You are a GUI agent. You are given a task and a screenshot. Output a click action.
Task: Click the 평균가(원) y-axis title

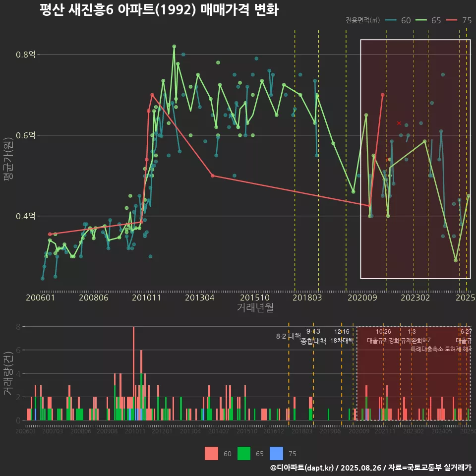pos(8,159)
